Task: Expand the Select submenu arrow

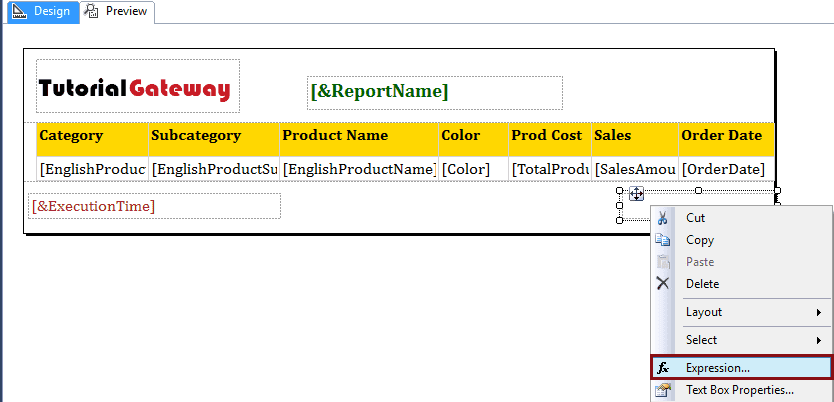Action: pos(819,340)
